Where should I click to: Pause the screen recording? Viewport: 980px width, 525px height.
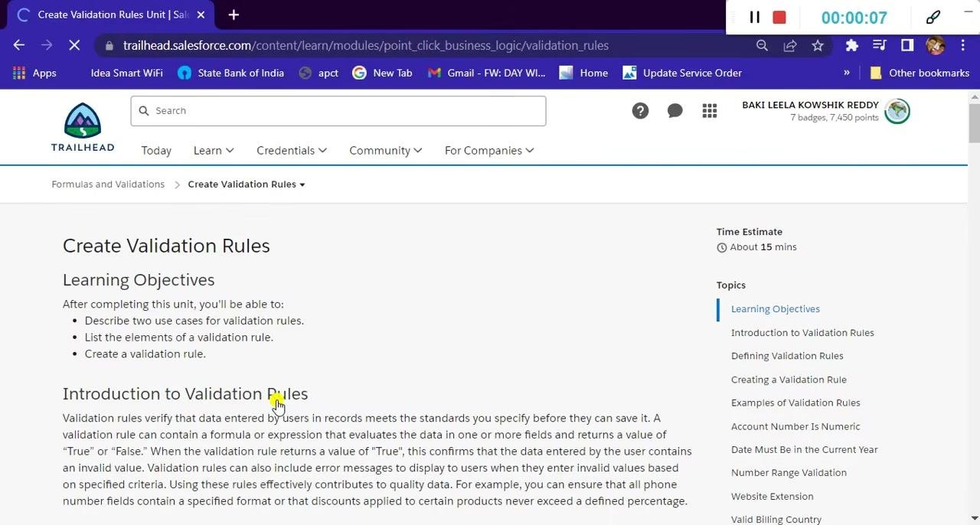pyautogui.click(x=754, y=17)
